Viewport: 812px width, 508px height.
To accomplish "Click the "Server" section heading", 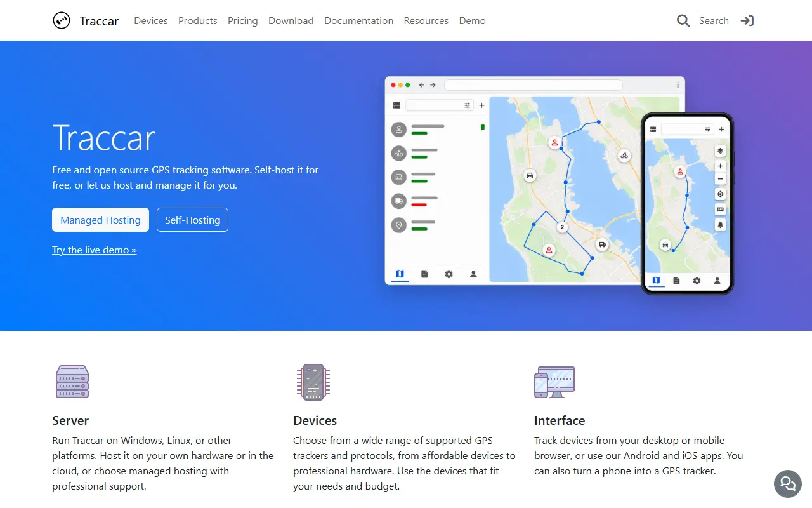I will [x=70, y=420].
